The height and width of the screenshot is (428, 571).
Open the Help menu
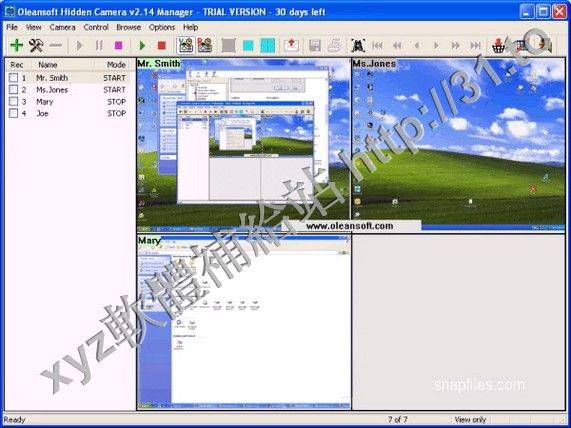tap(190, 27)
